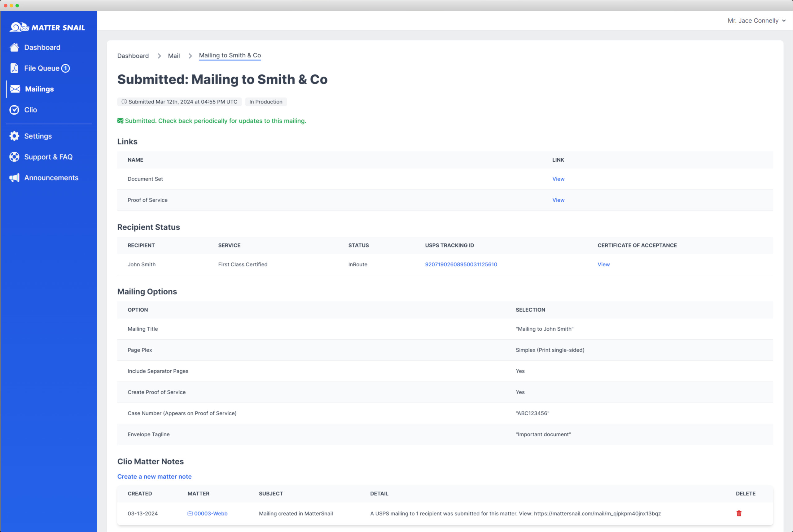View the Certificate of Acceptance for John Smith

pos(603,264)
